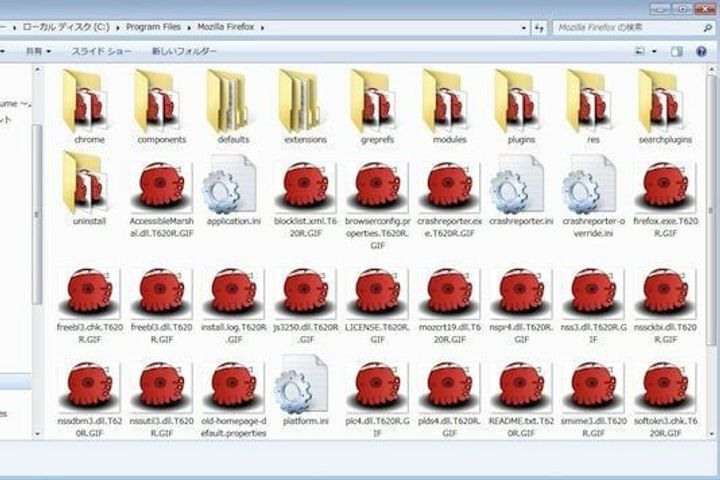720x480 pixels.
Task: Click the search magnifier icon
Action: (708, 28)
